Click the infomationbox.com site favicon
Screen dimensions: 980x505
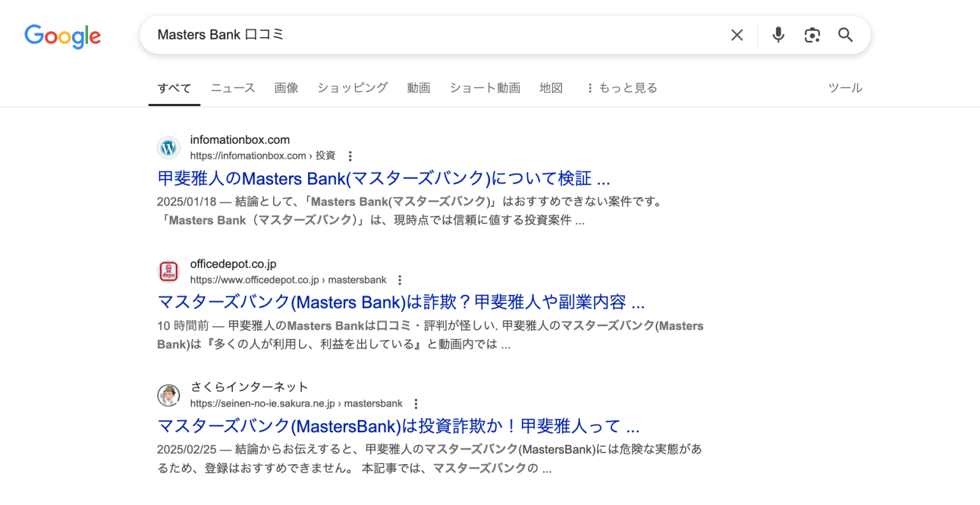(x=168, y=147)
